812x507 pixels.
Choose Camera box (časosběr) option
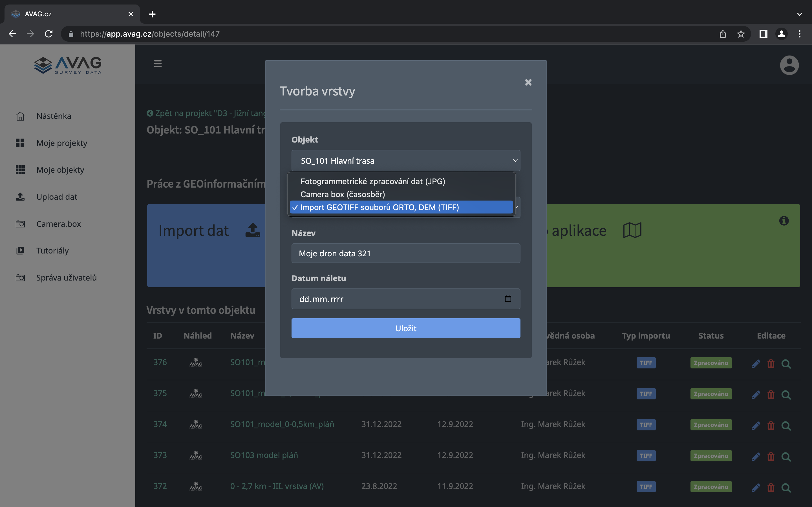pos(342,194)
